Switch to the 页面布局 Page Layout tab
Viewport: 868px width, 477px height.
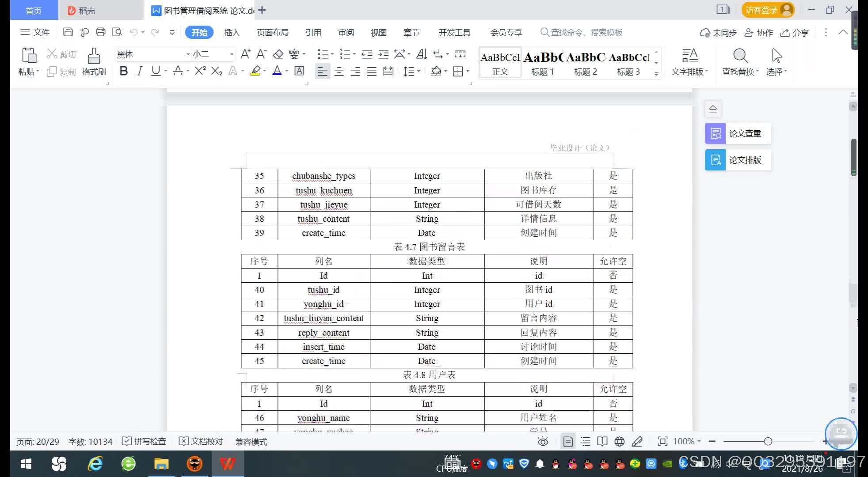point(272,32)
